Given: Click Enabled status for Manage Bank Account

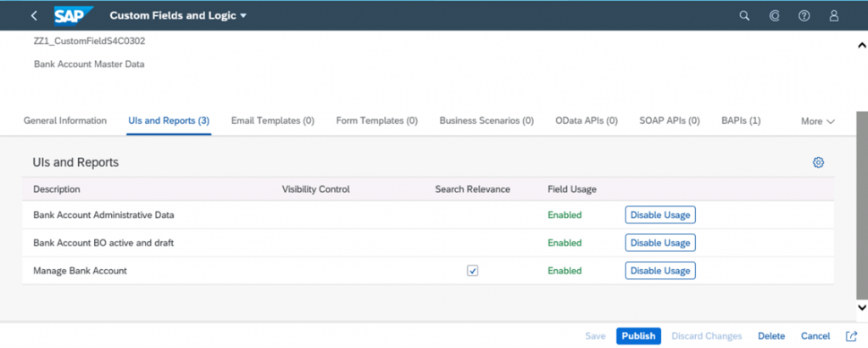Looking at the screenshot, I should [565, 271].
